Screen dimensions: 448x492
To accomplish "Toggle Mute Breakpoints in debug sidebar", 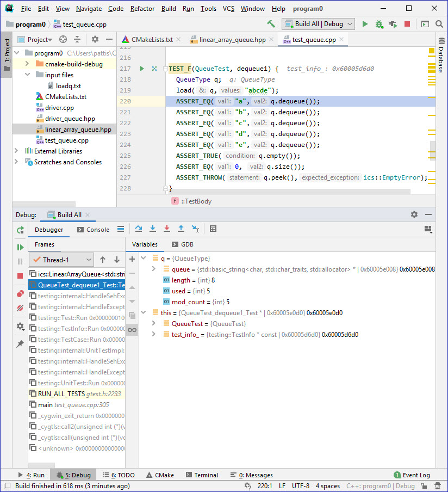I will coord(20,308).
